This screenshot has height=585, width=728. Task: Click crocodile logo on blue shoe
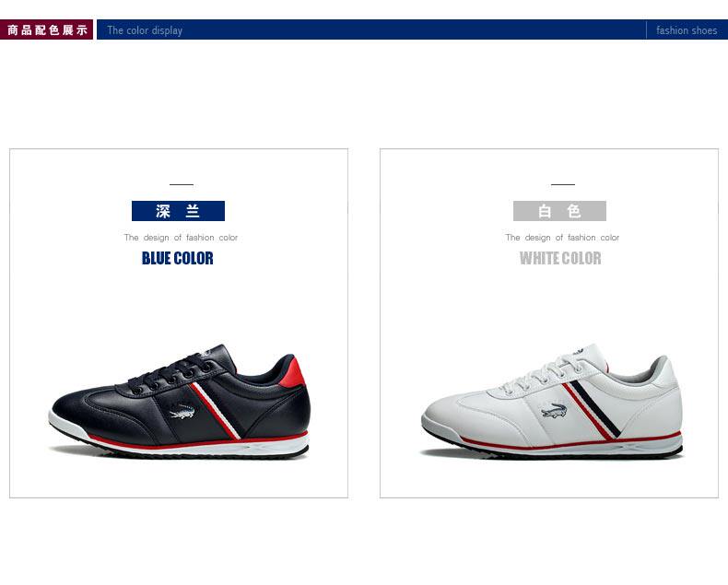(x=182, y=412)
